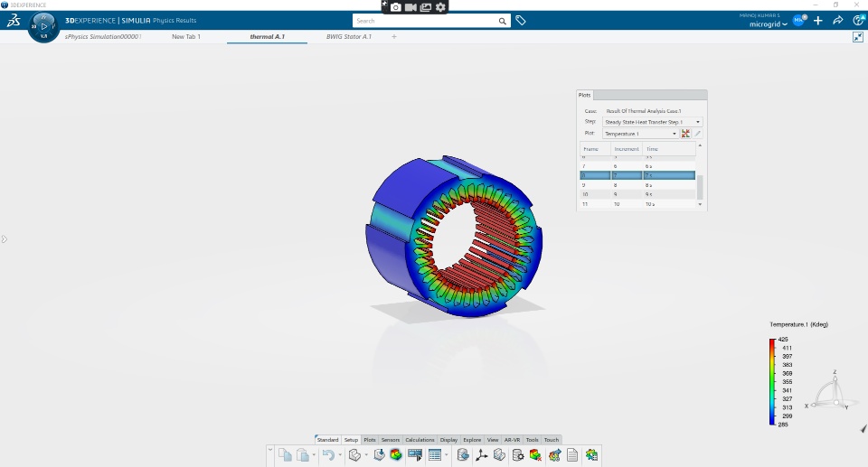This screenshot has width=868, height=467.
Task: Click the plus add content icon
Action: point(818,21)
